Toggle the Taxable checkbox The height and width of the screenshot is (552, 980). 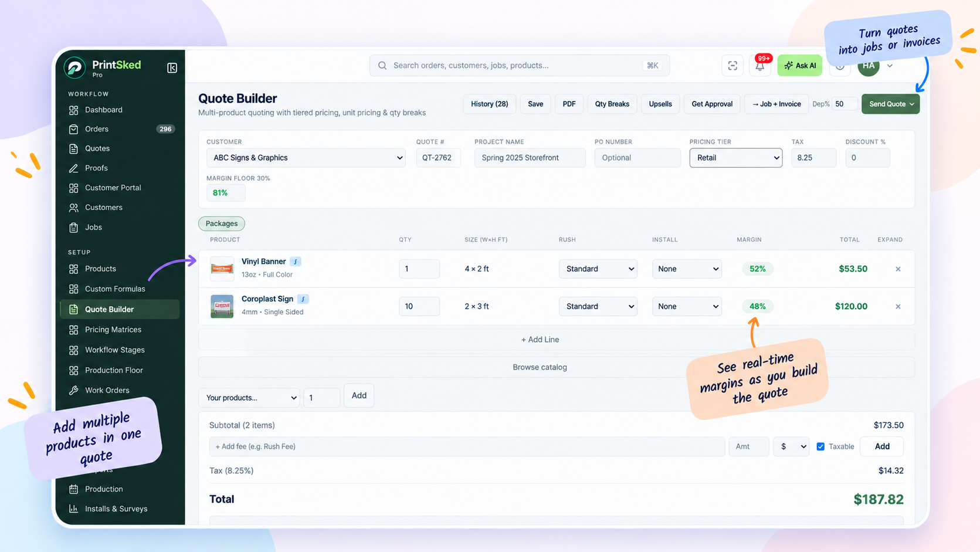click(x=820, y=447)
